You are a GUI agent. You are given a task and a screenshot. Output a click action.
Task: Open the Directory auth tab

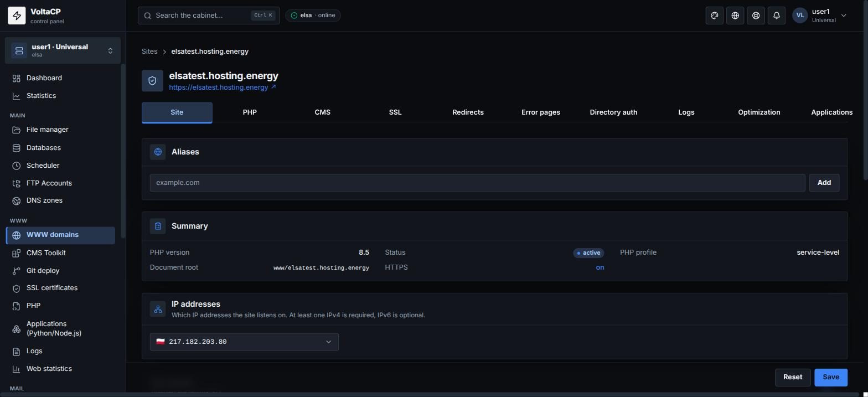(613, 112)
